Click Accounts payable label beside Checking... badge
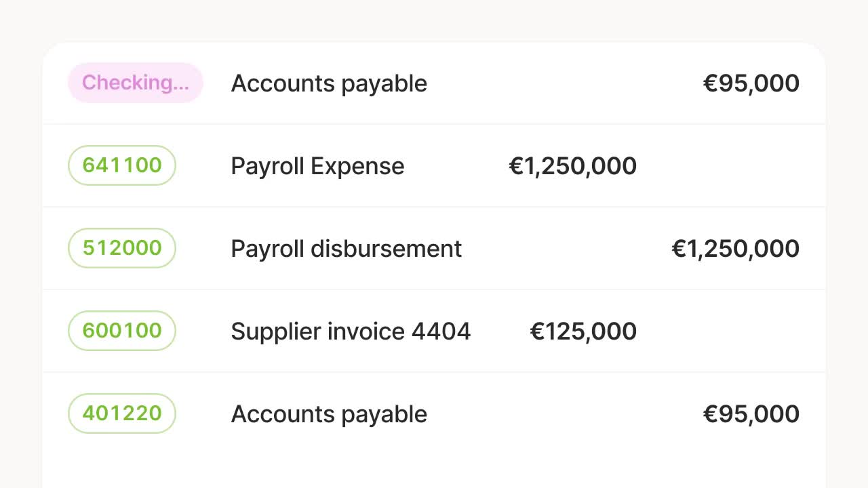 (x=329, y=83)
